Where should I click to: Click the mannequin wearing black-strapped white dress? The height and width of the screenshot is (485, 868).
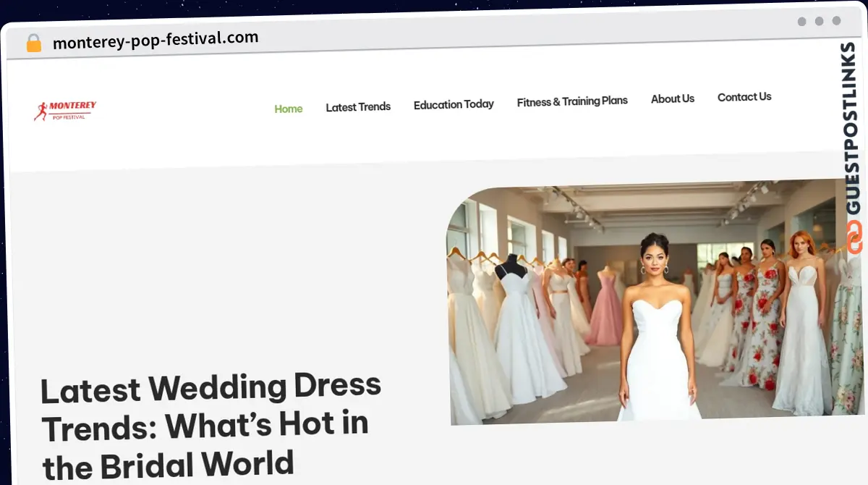click(x=519, y=333)
